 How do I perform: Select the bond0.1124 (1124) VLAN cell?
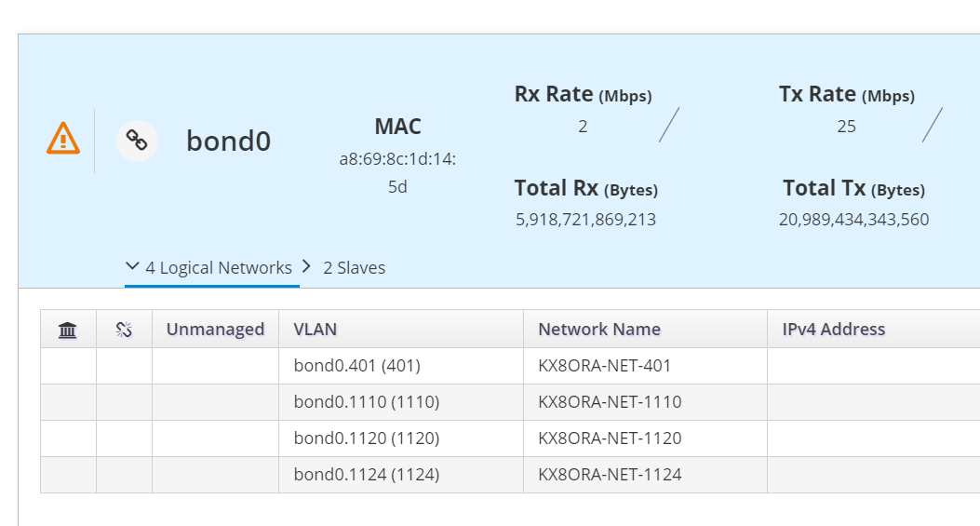pos(367,475)
